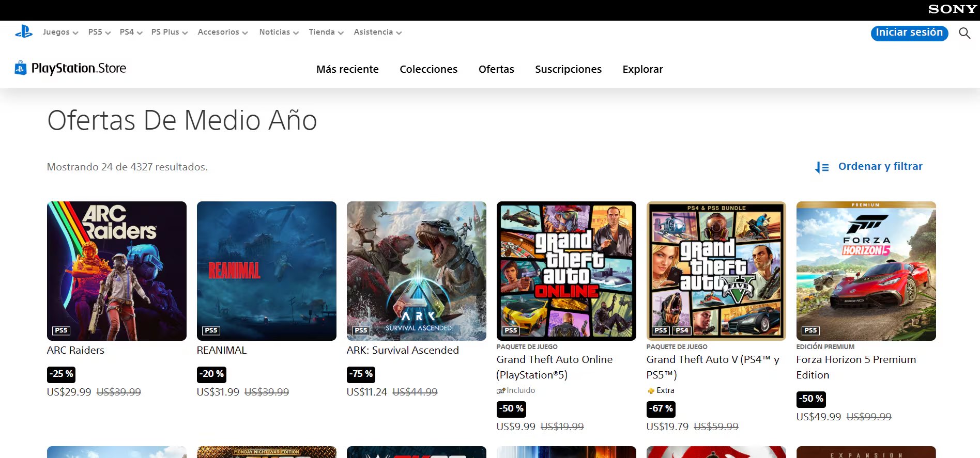980x458 pixels.
Task: Click the PlayStation logo icon
Action: click(24, 32)
